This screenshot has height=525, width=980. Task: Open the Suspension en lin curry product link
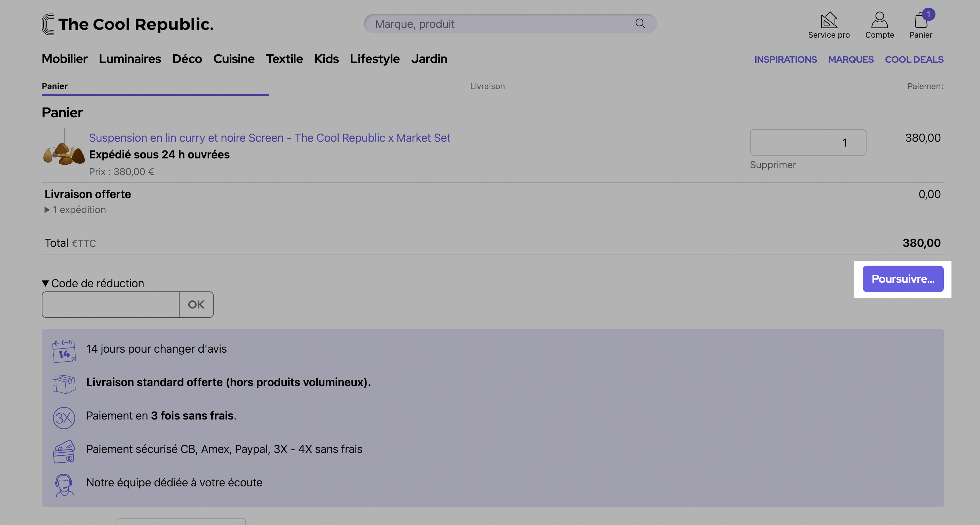pyautogui.click(x=269, y=138)
